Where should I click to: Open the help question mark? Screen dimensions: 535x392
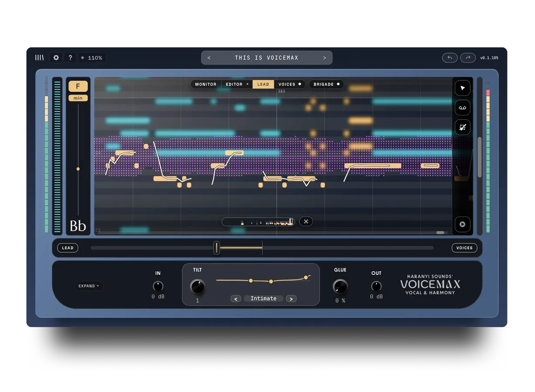70,57
